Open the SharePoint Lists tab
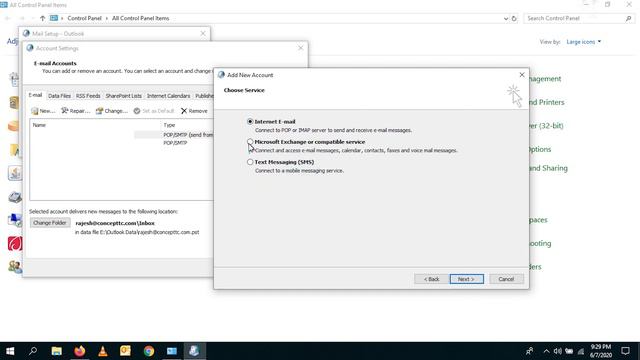 click(123, 96)
